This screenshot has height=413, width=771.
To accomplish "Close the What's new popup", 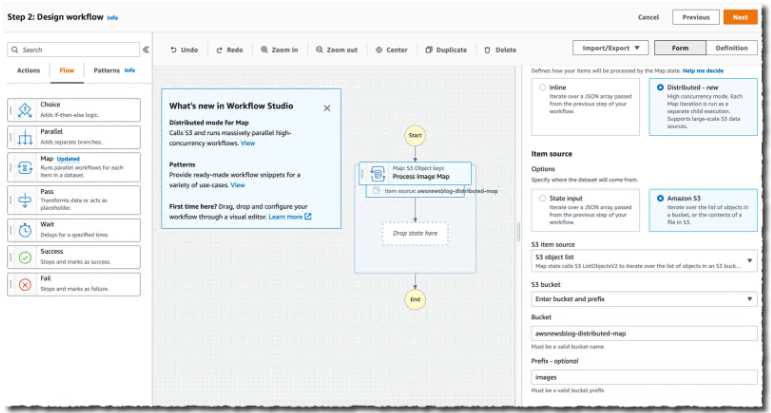I will (x=326, y=107).
